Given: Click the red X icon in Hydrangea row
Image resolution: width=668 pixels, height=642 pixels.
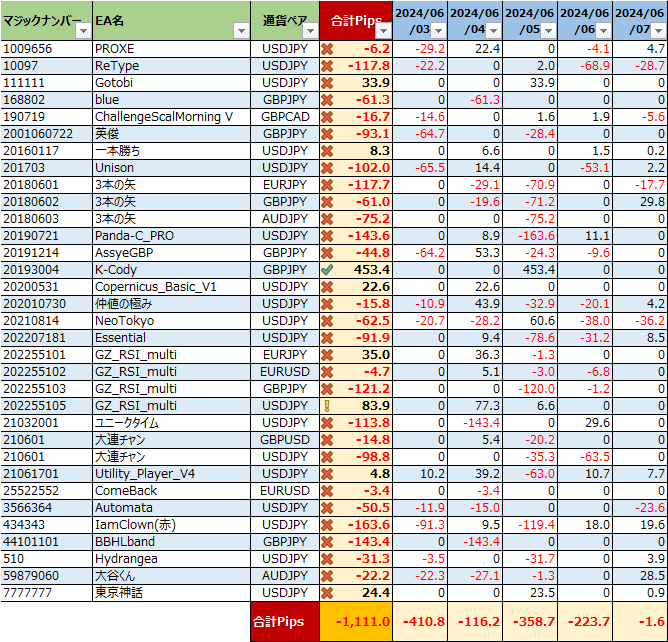Looking at the screenshot, I should (327, 559).
